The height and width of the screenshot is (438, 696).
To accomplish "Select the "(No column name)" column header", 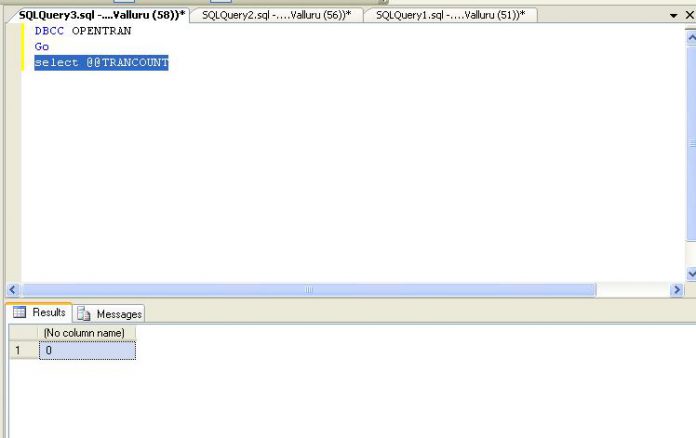I will click(86, 332).
